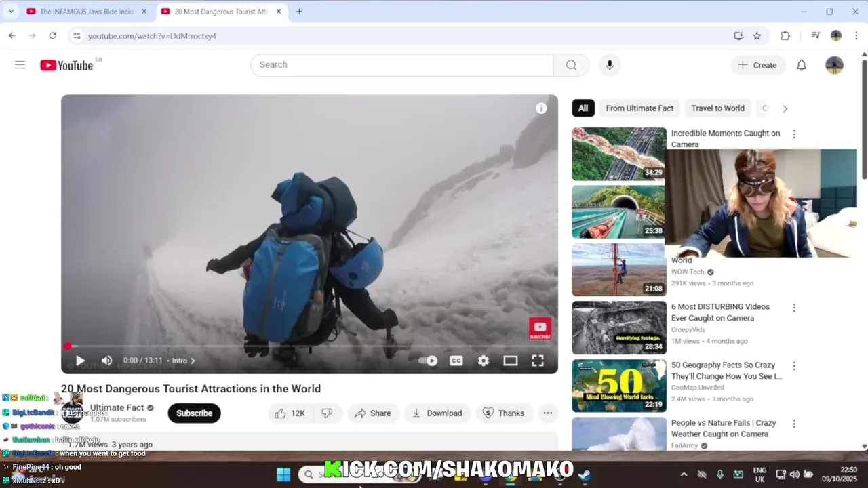Enter full screen mode

(538, 361)
